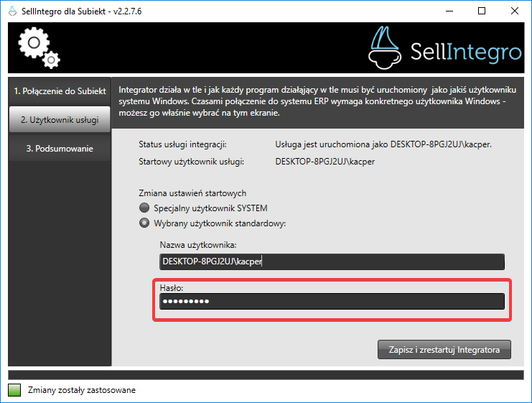The image size is (532, 403).
Task: Go to 3. Podsumowanie step
Action: (60, 149)
